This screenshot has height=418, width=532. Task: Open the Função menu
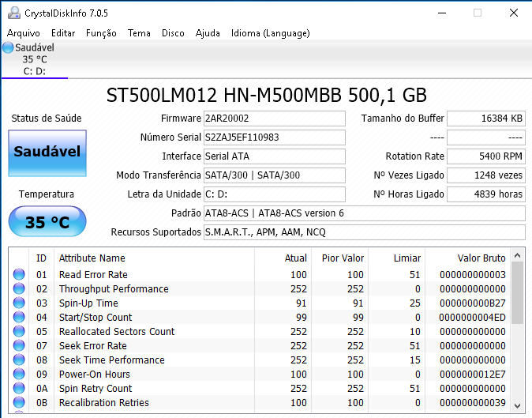[x=101, y=33]
